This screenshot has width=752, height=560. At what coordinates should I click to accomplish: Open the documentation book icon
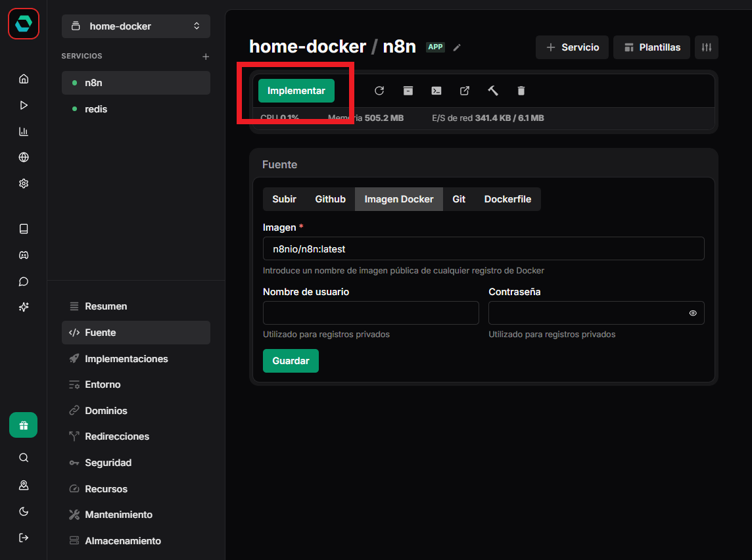(24, 229)
